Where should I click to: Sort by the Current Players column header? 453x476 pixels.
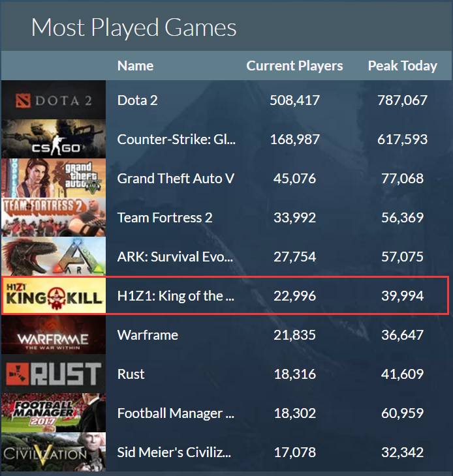(294, 66)
